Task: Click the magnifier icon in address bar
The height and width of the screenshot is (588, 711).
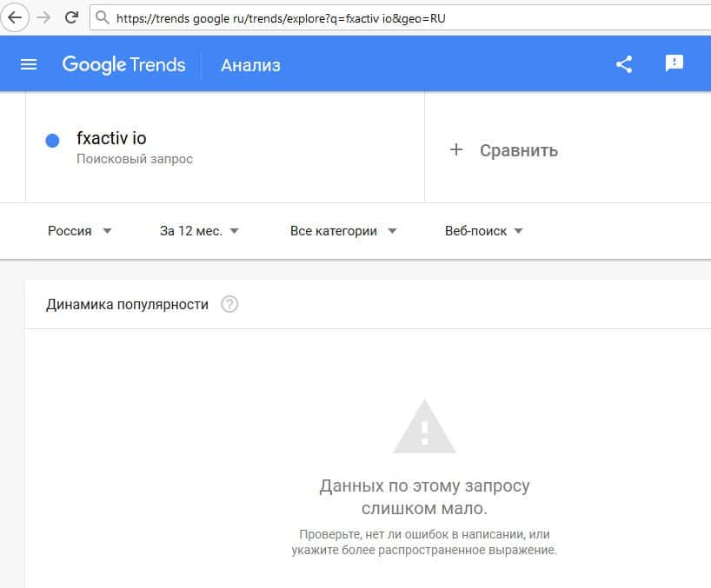Action: [x=103, y=17]
